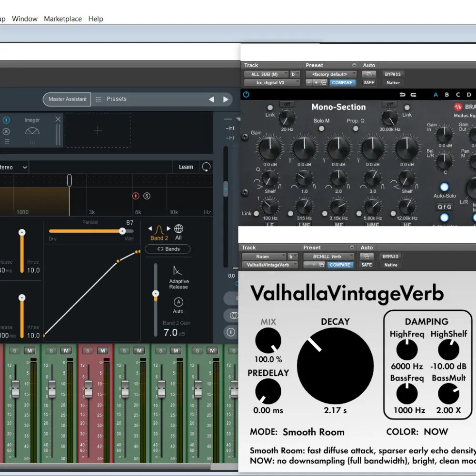Toggle the Imager module power icon
Viewport: 476px width, 476px height.
(x=6, y=120)
